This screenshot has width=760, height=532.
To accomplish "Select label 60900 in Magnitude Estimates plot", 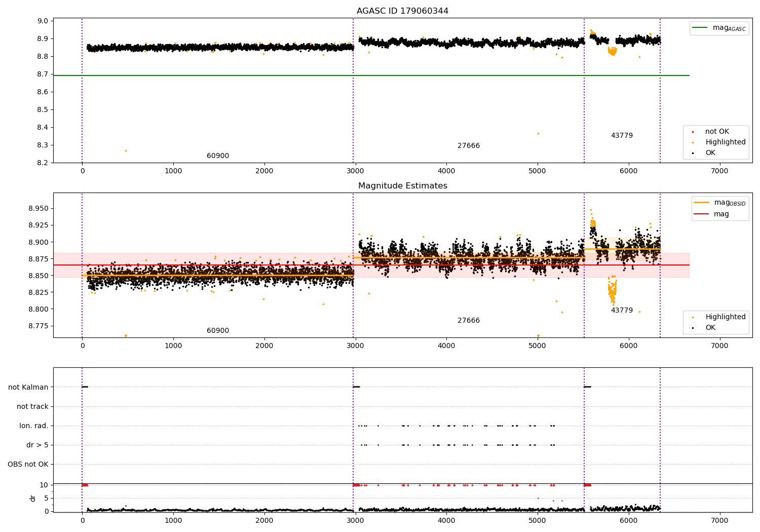I will click(218, 331).
